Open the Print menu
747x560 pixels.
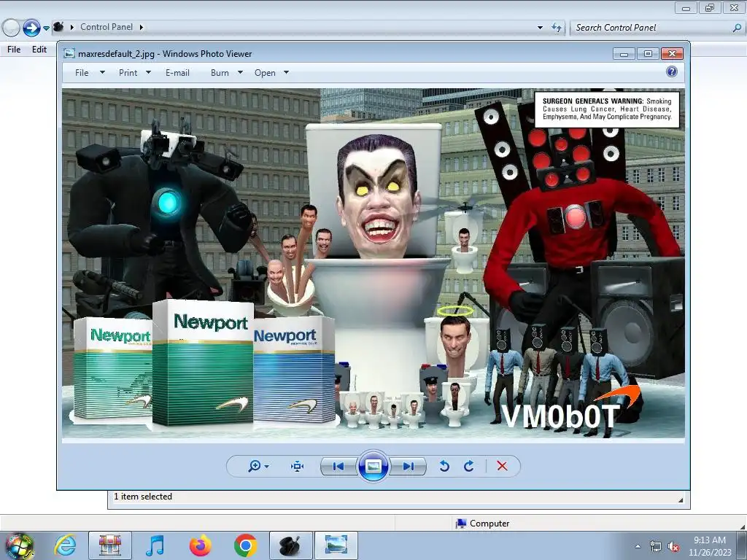point(128,73)
